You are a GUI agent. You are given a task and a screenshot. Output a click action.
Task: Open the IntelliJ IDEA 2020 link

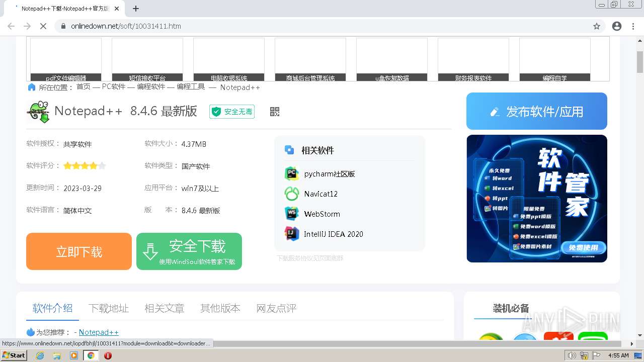[334, 234]
